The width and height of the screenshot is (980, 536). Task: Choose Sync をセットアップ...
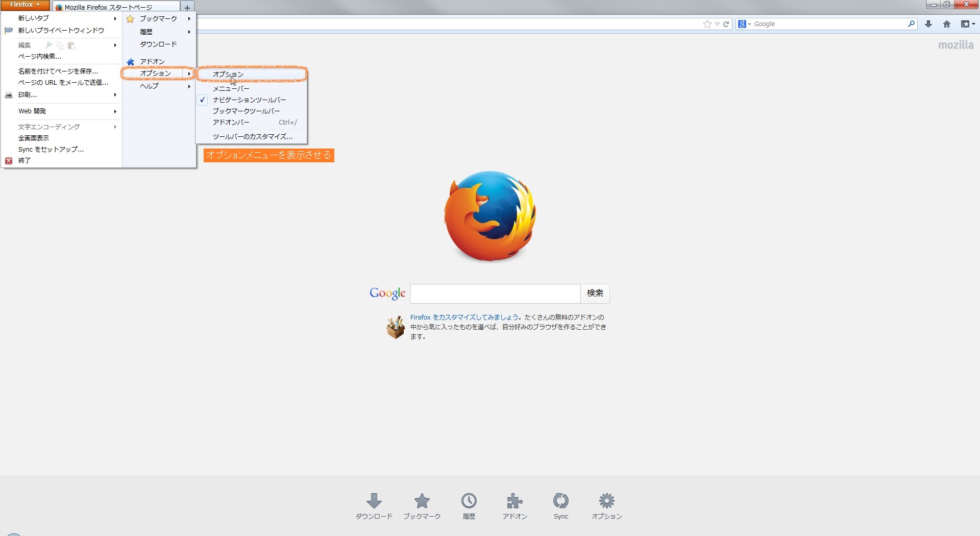[x=61, y=150]
